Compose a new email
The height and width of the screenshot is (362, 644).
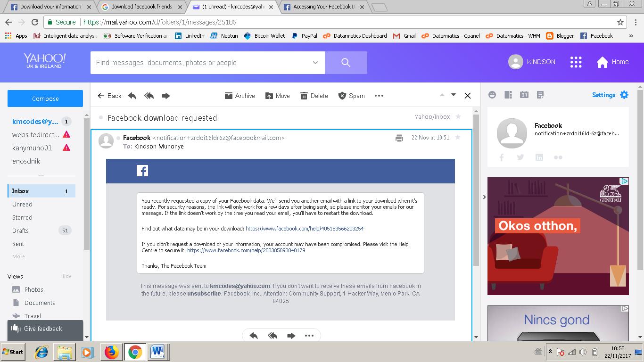pyautogui.click(x=45, y=99)
